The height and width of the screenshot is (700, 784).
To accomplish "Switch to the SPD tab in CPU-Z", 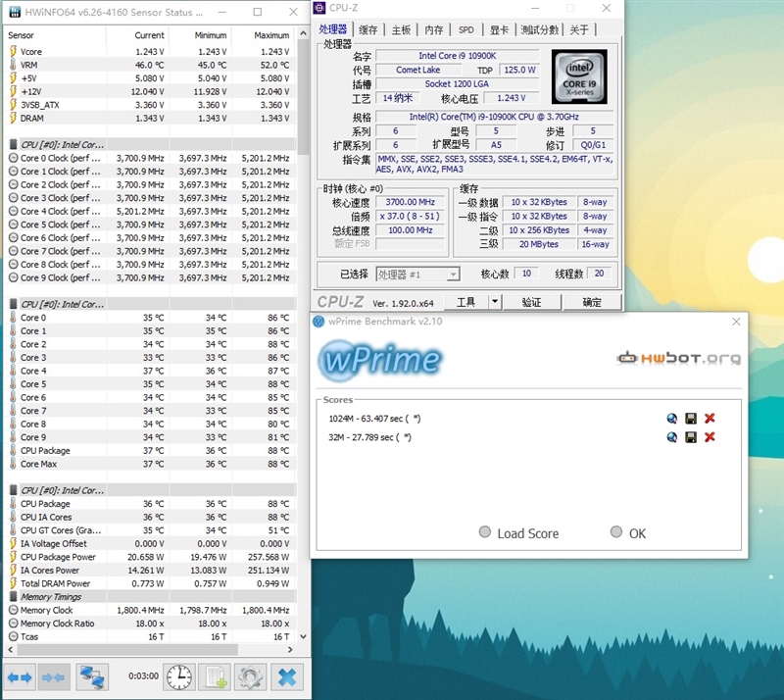I will click(x=465, y=30).
